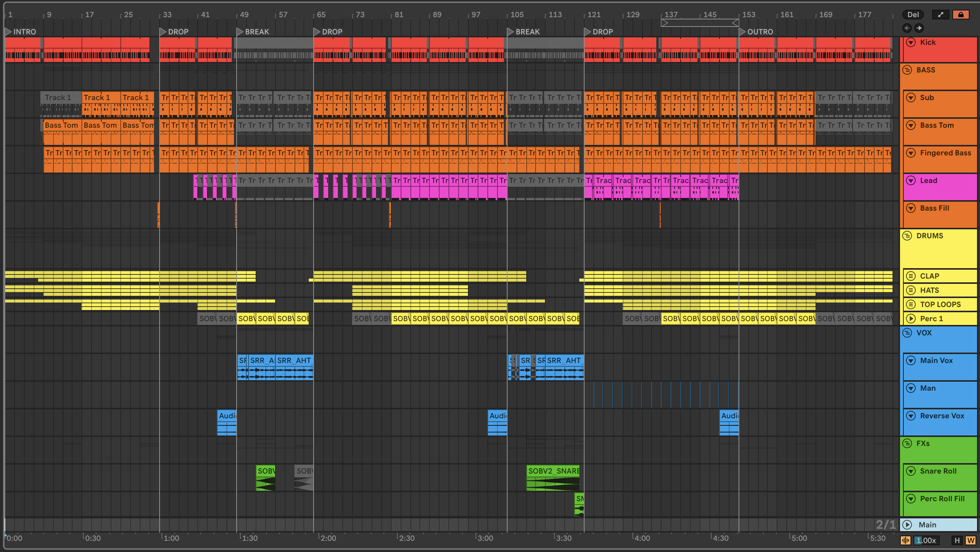Select the Lead track title
Screen dimensions: 980x552
929,181
